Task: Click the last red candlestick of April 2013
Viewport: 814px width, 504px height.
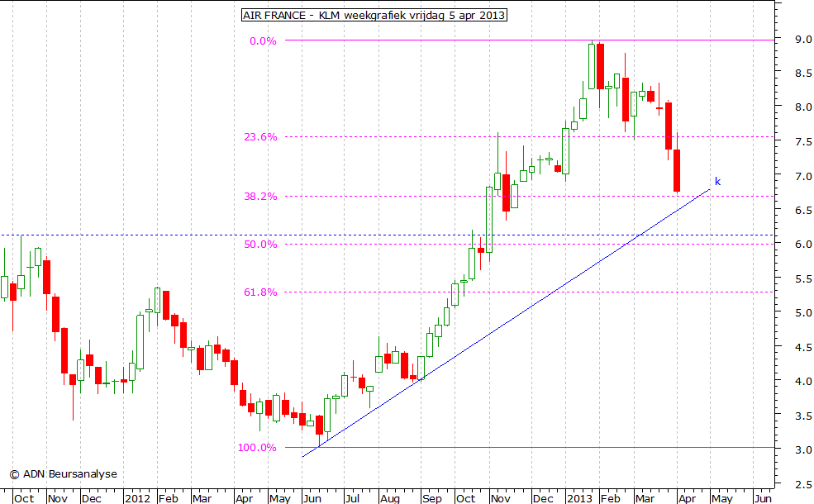Action: (677, 171)
